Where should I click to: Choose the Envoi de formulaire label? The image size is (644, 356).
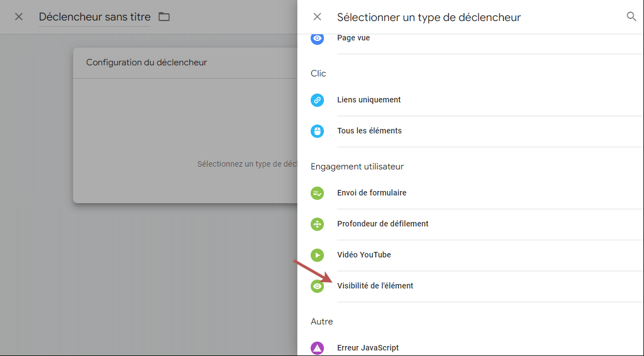coord(372,193)
